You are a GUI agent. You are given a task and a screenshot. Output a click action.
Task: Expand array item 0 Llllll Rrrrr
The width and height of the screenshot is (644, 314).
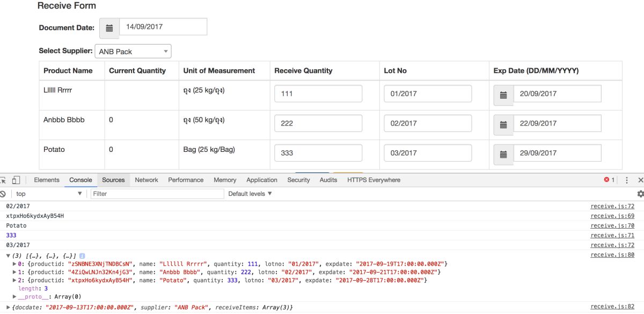(x=14, y=264)
